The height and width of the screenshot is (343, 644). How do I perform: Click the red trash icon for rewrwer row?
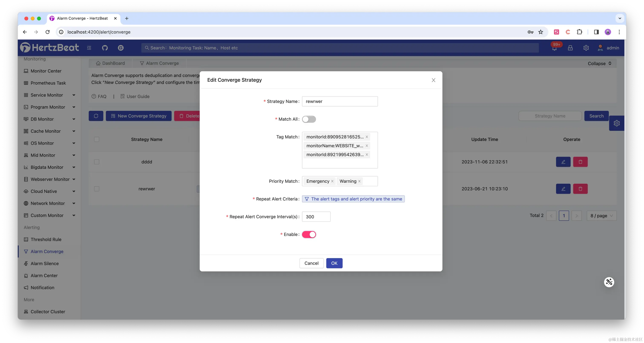coord(580,189)
